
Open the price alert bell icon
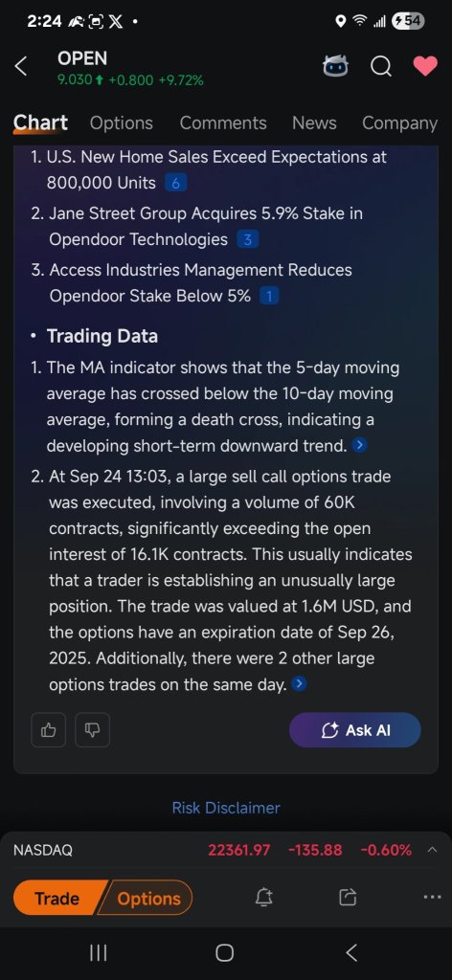263,898
